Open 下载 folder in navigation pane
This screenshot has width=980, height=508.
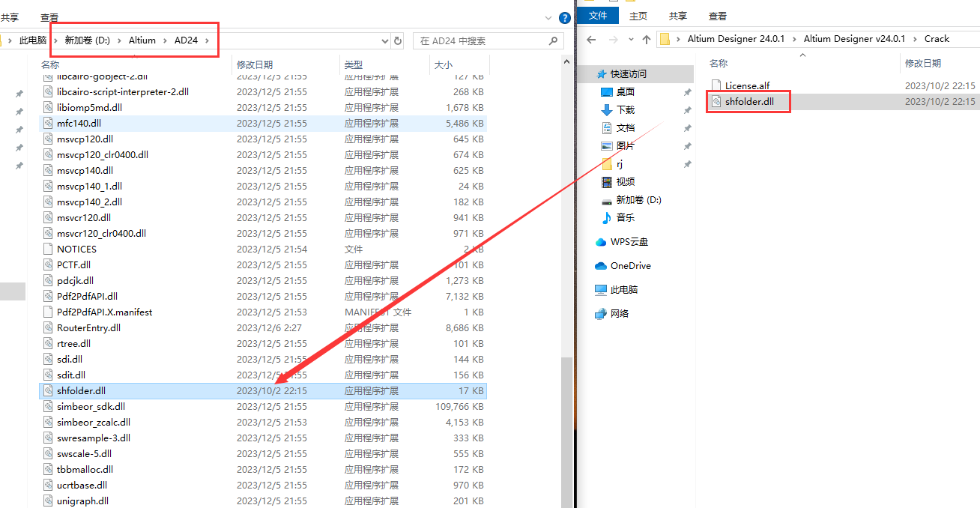[625, 109]
